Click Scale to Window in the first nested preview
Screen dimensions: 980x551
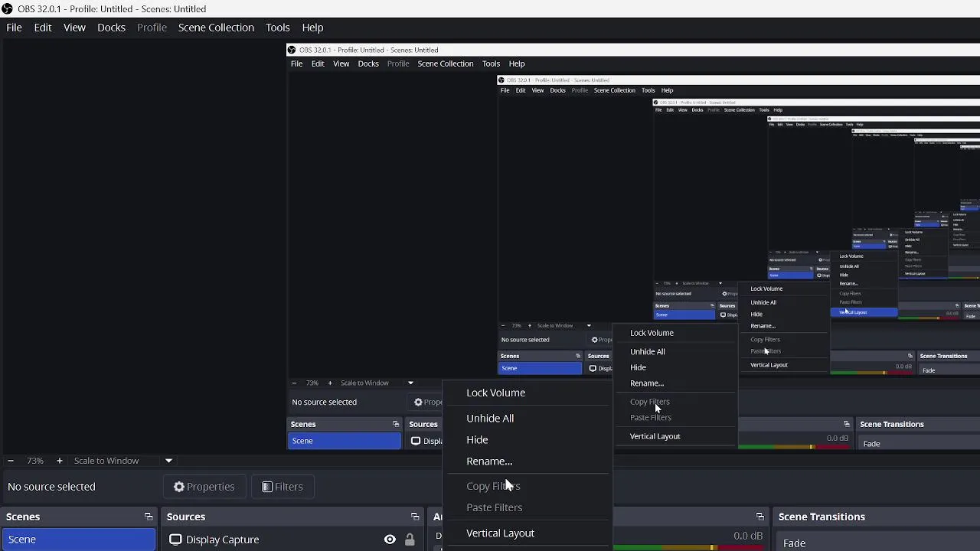click(364, 383)
